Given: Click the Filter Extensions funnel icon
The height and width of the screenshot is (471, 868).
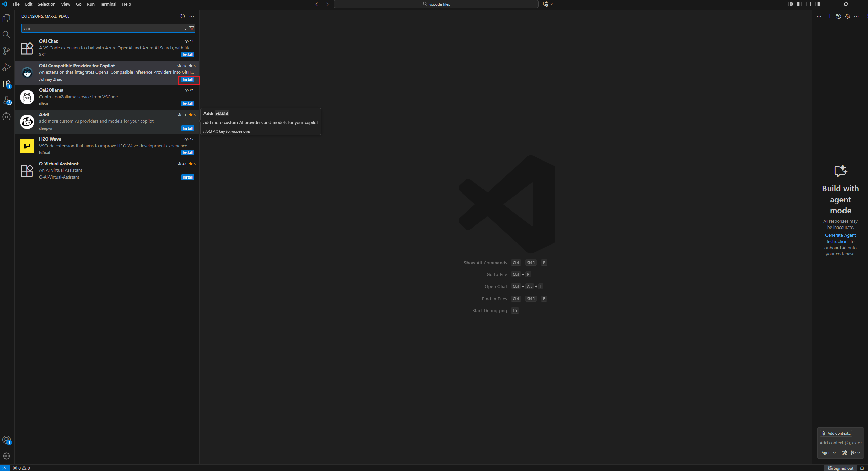Looking at the screenshot, I should pos(192,28).
